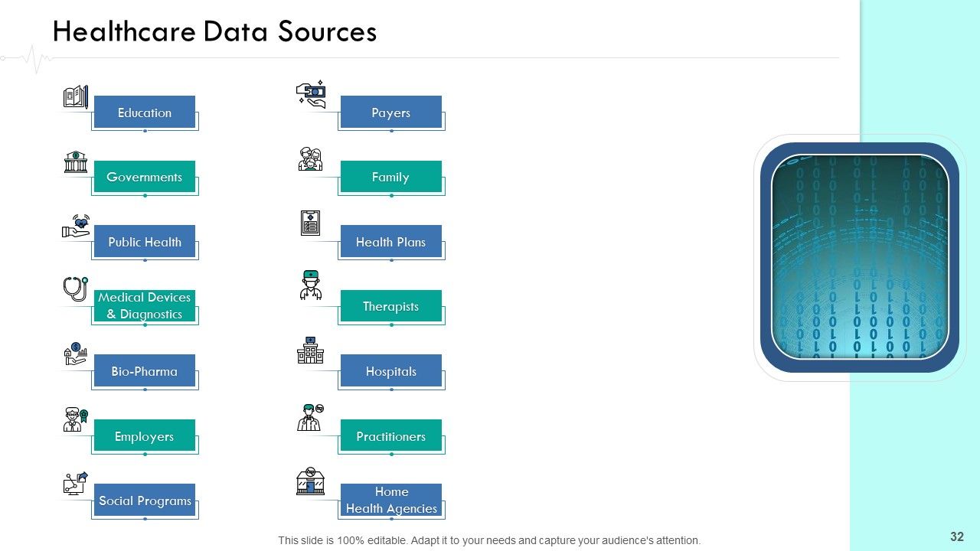
Task: Click the Education book icon
Action: [x=76, y=97]
